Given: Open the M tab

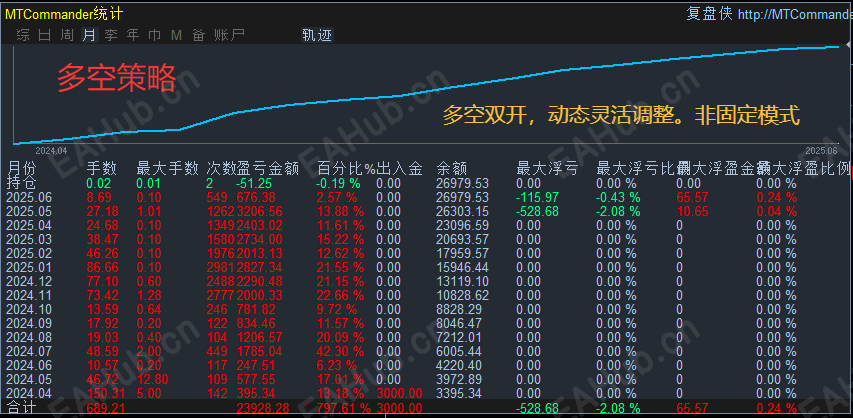Looking at the screenshot, I should pos(176,35).
